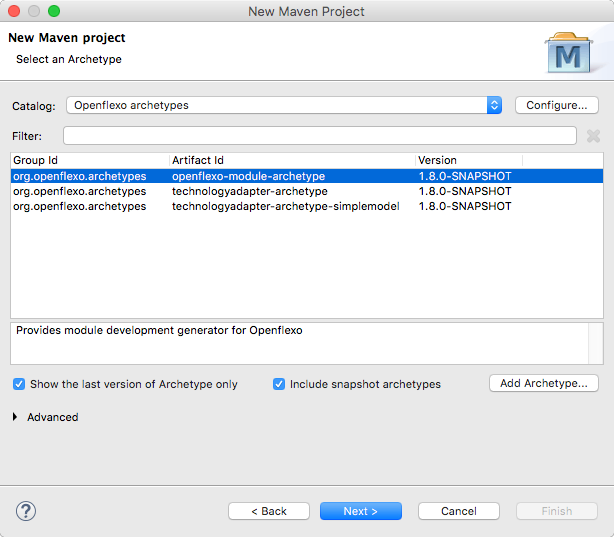Sort by Version column header
The width and height of the screenshot is (614, 537).
click(x=469, y=160)
